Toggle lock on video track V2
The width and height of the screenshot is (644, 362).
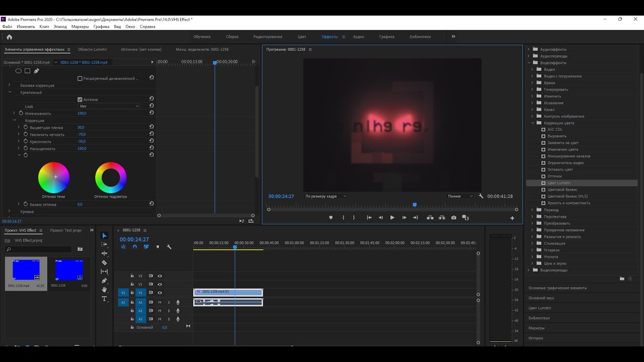pos(132,284)
